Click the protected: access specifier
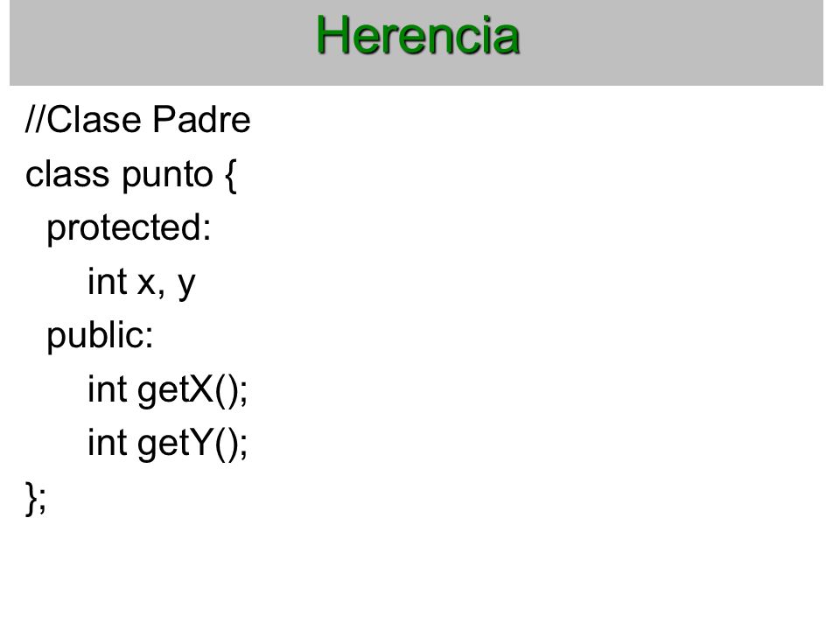 (x=129, y=229)
